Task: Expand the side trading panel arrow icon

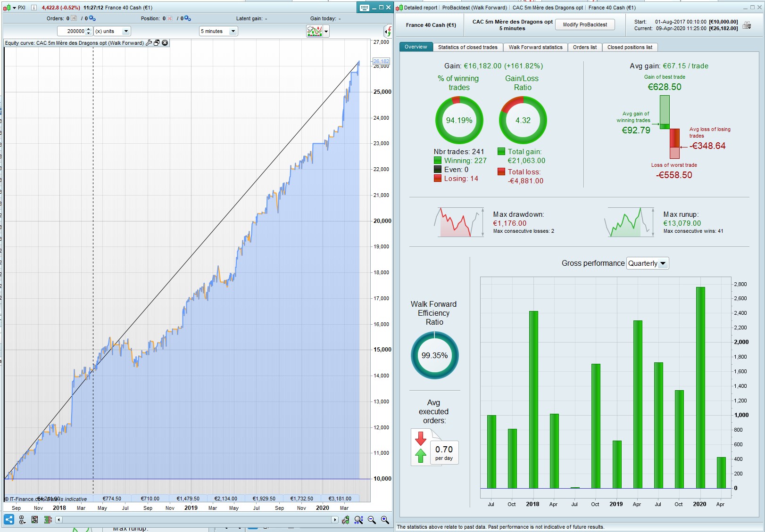Action: pyautogui.click(x=388, y=32)
